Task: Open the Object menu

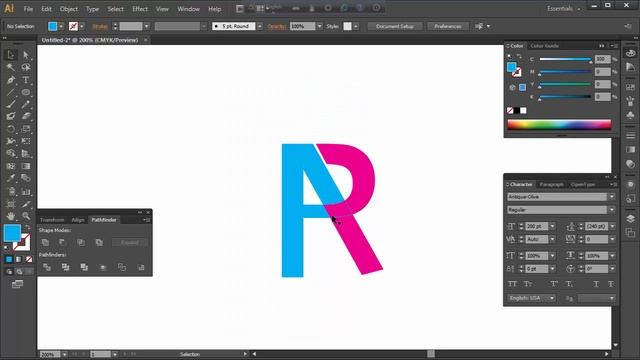Action: (x=69, y=9)
